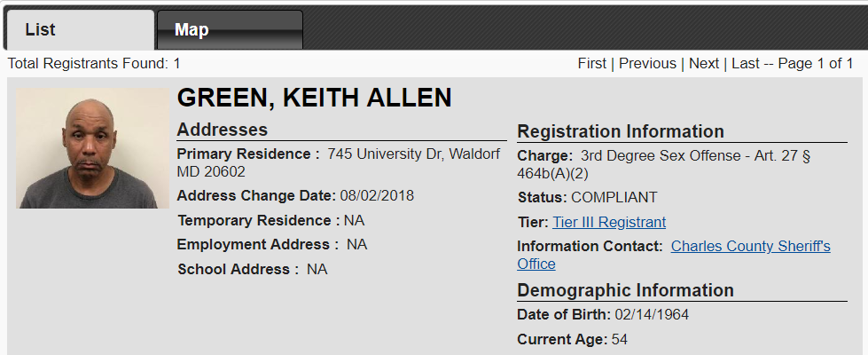Screen dimensions: 868x355
Task: Click the Addresses section heading
Action: tap(222, 130)
